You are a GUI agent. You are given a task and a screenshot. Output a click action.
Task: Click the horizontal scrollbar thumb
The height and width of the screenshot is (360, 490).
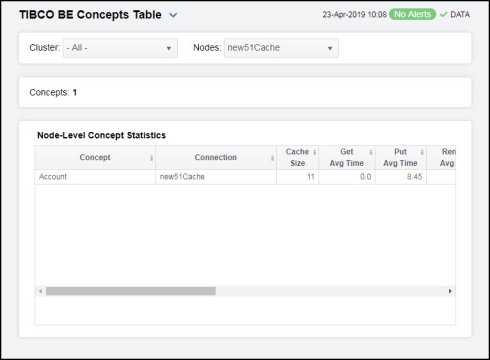pos(131,291)
